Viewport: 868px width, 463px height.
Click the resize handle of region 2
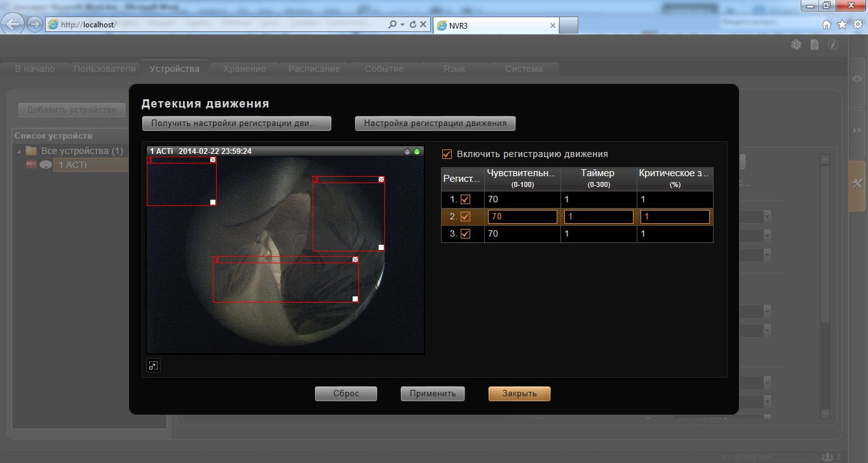coord(355,299)
